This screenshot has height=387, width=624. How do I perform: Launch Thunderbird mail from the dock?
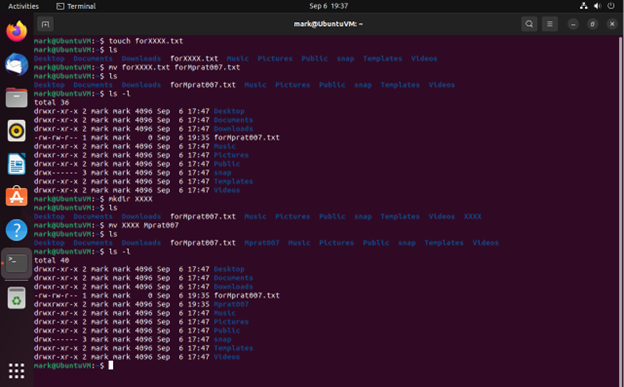[16, 64]
